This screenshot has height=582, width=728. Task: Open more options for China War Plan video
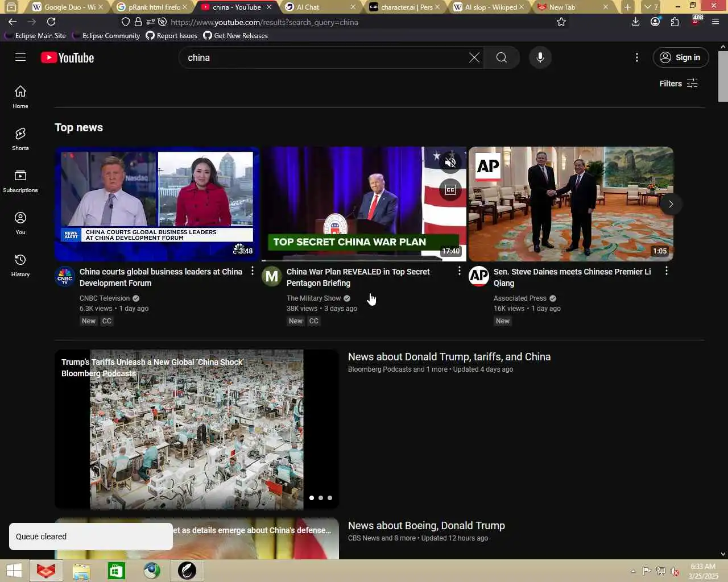(460, 272)
